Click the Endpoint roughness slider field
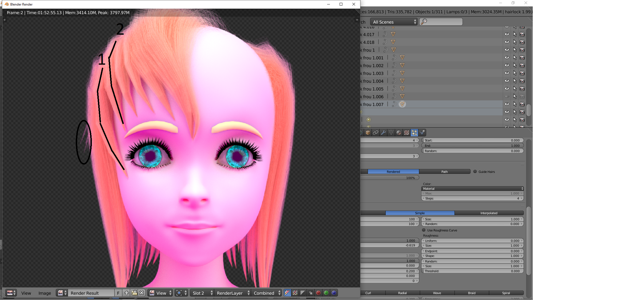This screenshot has height=303, width=644. pos(472,251)
